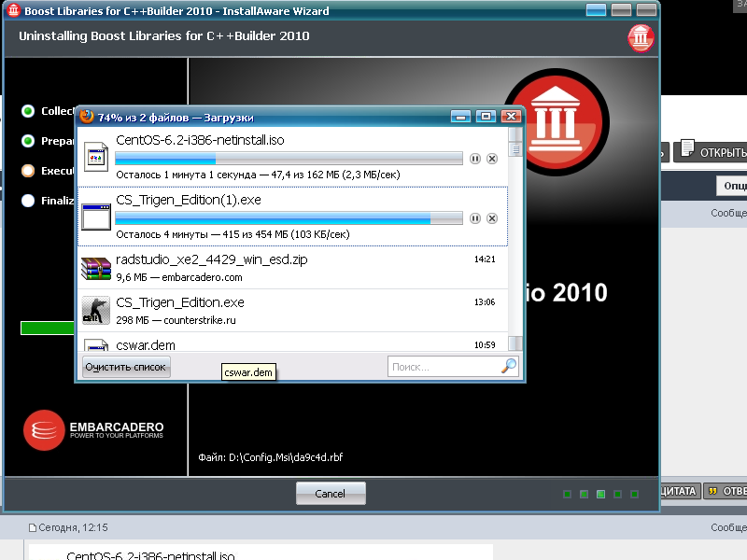Click the CentOS iso file icon
This screenshot has height=560, width=747.
96,157
